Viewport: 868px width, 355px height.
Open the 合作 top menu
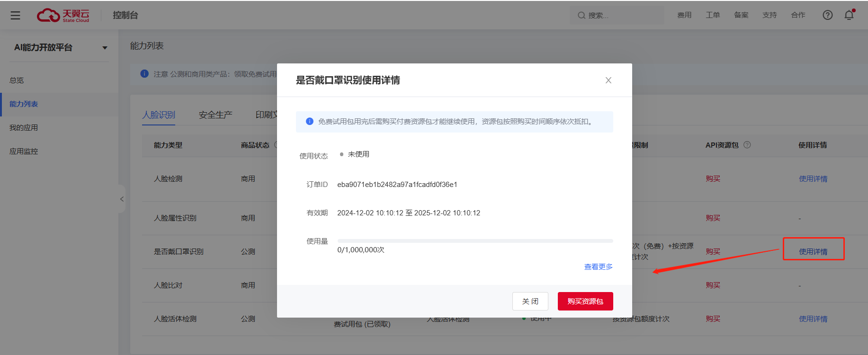(x=798, y=15)
